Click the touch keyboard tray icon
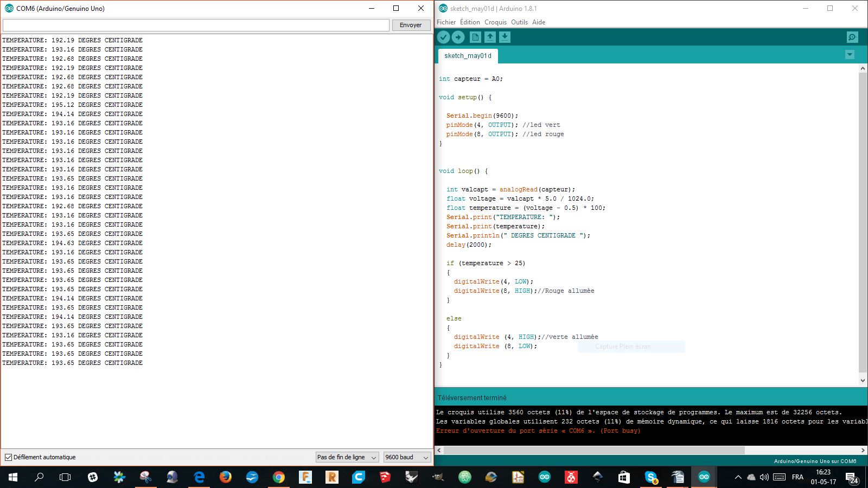868x488 pixels. click(780, 477)
